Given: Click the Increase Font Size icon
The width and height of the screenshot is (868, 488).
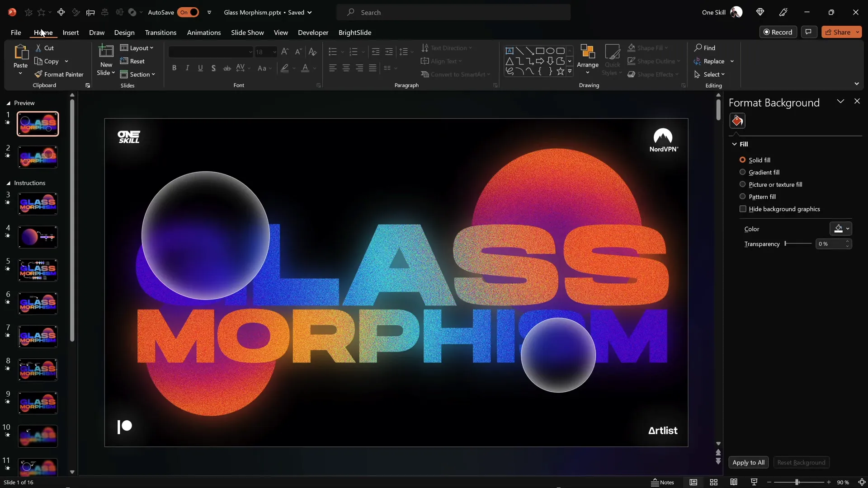Looking at the screenshot, I should [x=284, y=52].
